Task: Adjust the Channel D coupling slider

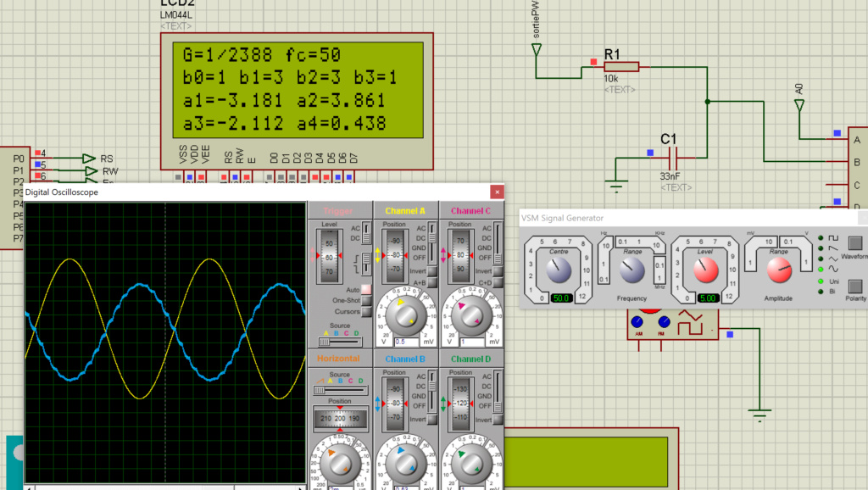Action: 498,390
